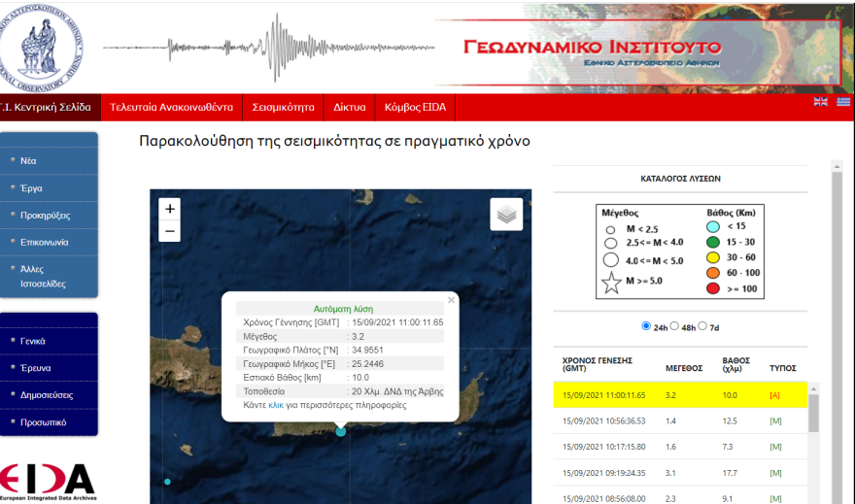This screenshot has width=855, height=504.
Task: Select event row 15/09/2021 08:56:08.00
Action: pyautogui.click(x=680, y=495)
